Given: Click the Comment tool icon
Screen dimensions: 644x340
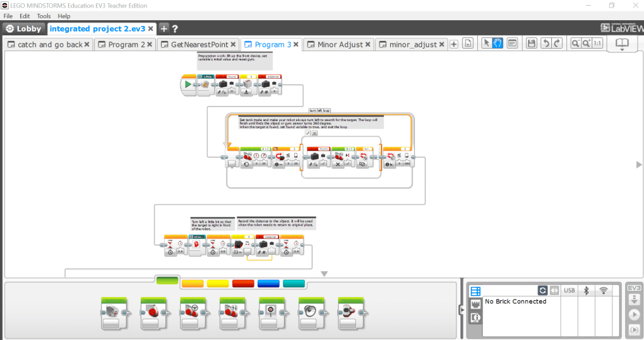Looking at the screenshot, I should [x=513, y=44].
